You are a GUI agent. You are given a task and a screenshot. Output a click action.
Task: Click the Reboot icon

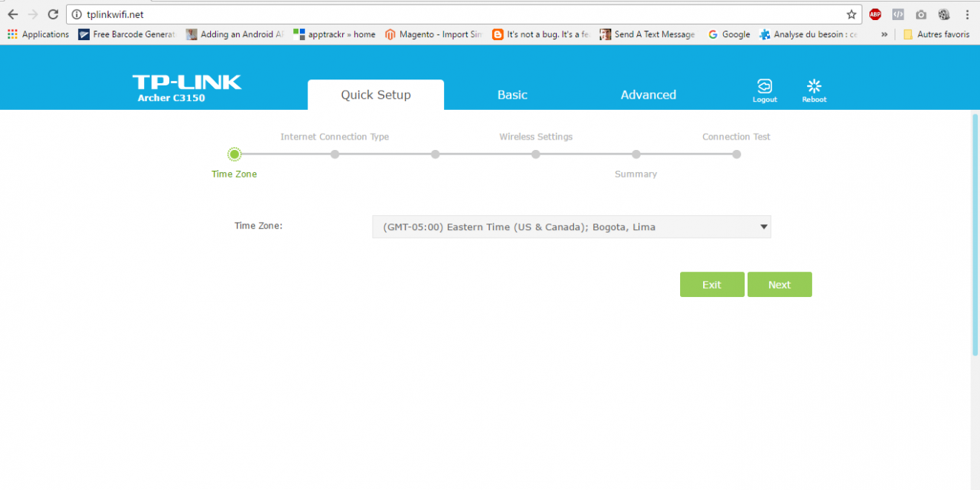pyautogui.click(x=814, y=90)
